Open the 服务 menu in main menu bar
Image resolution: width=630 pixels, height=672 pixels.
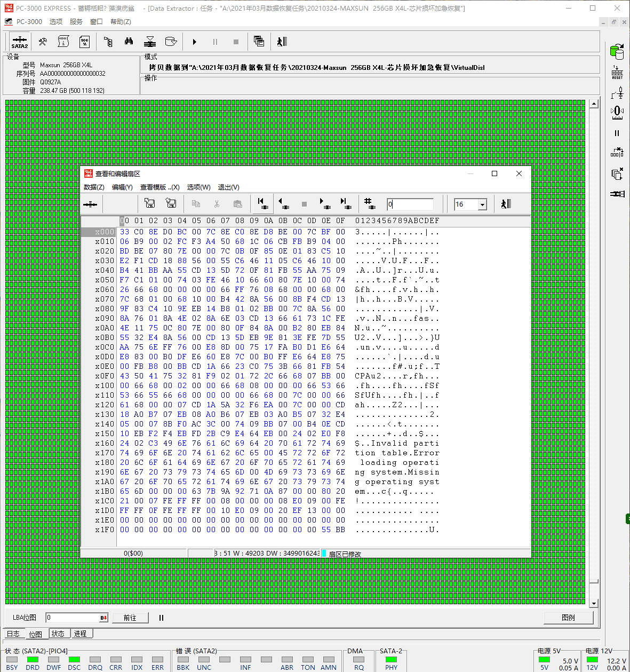(x=76, y=22)
